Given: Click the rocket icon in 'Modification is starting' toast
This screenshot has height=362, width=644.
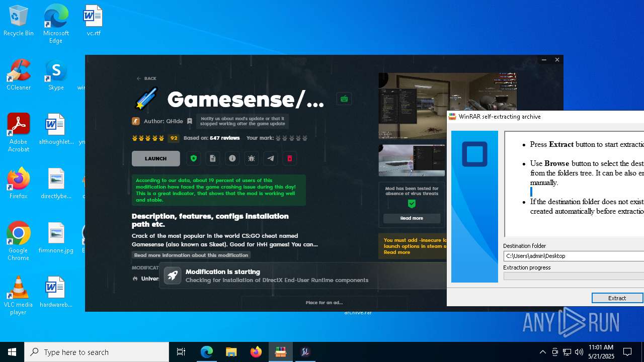Looking at the screenshot, I should point(172,276).
